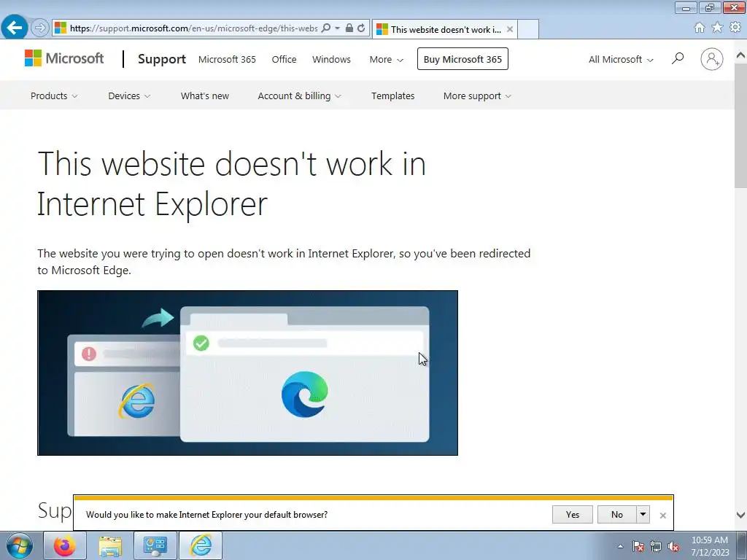Click the address bar URL field
747x560 pixels.
point(193,28)
